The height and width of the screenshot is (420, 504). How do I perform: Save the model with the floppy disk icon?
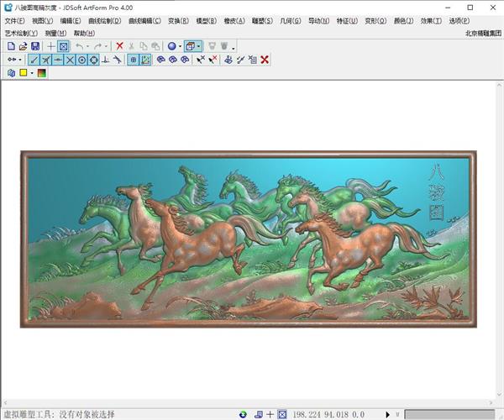click(35, 46)
